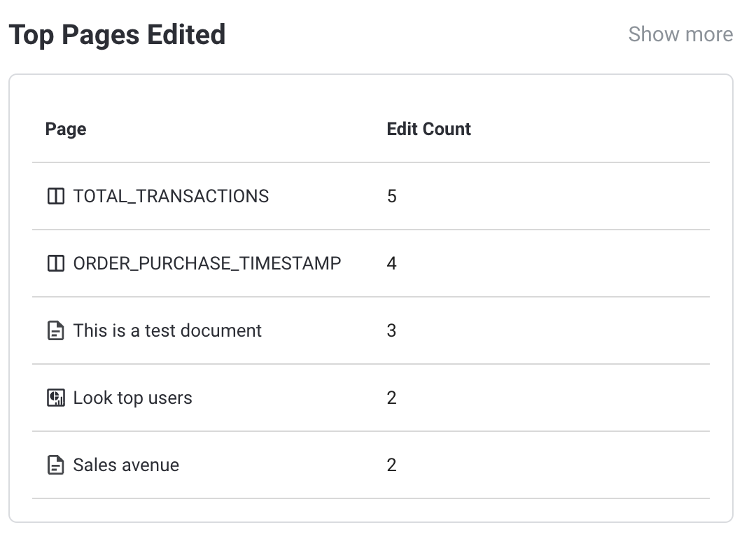The image size is (756, 539).
Task: Click the "Page" column header
Action: pyautogui.click(x=66, y=129)
